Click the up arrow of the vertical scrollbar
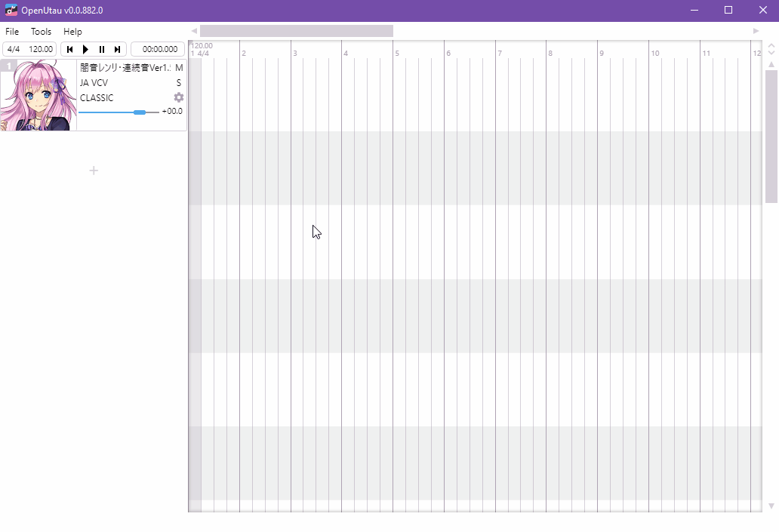The height and width of the screenshot is (532, 779). (771, 65)
